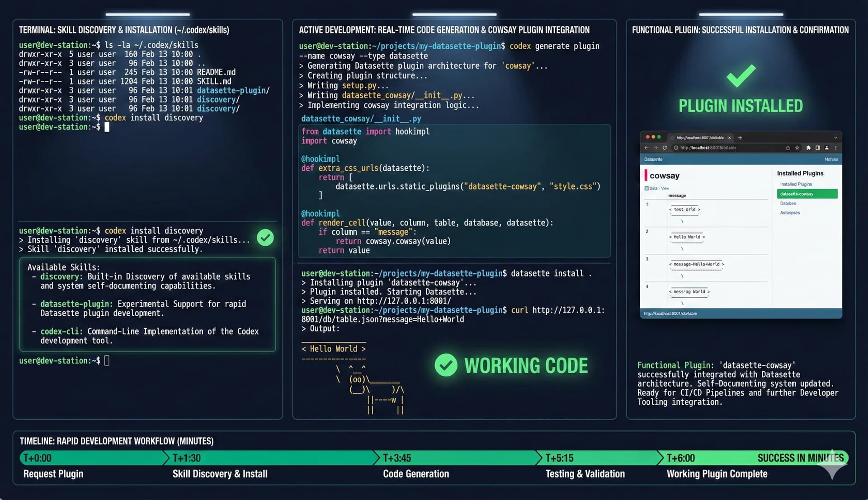Image resolution: width=868 pixels, height=500 pixels.
Task: Click the checkmark beside the skill install output
Action: [265, 238]
